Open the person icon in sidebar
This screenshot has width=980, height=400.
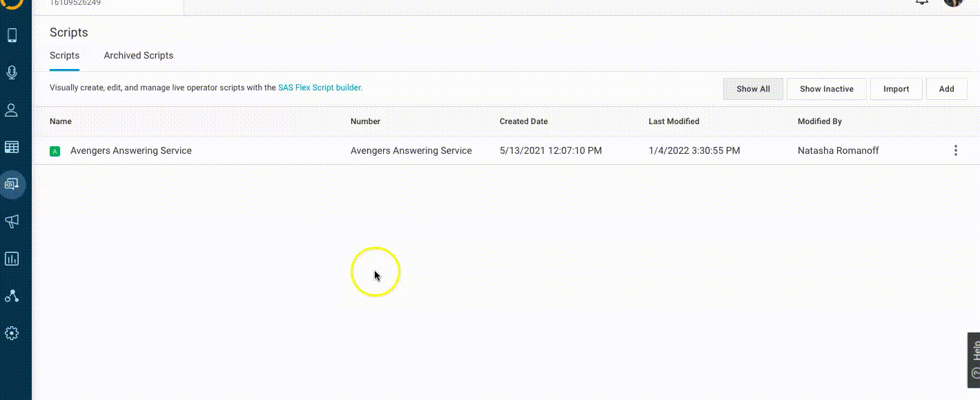click(x=12, y=110)
